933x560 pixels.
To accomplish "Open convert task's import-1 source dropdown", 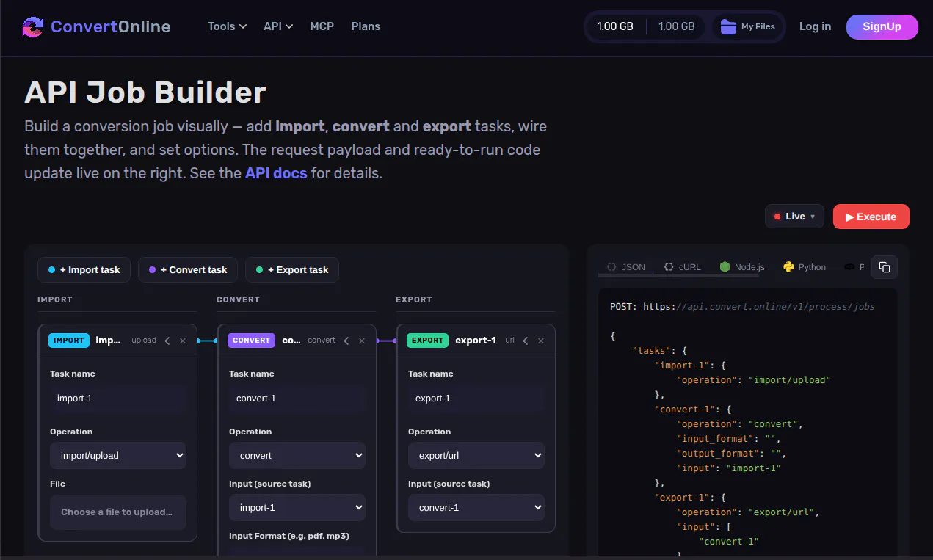I will point(297,507).
